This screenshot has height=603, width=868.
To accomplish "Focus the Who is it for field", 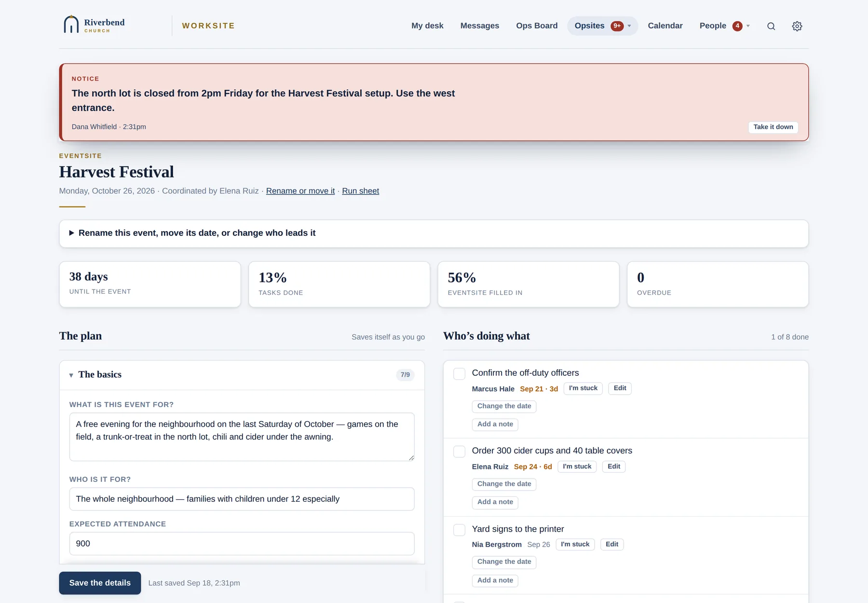I will pos(242,499).
